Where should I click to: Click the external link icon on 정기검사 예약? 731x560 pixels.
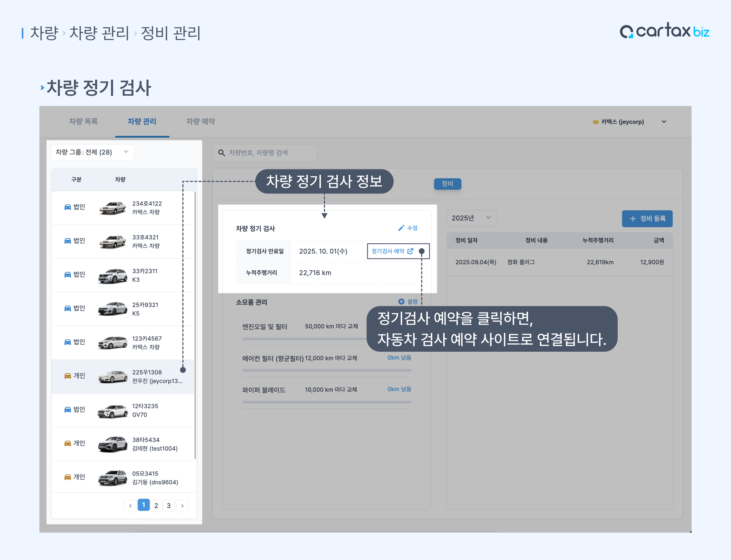[x=410, y=251]
